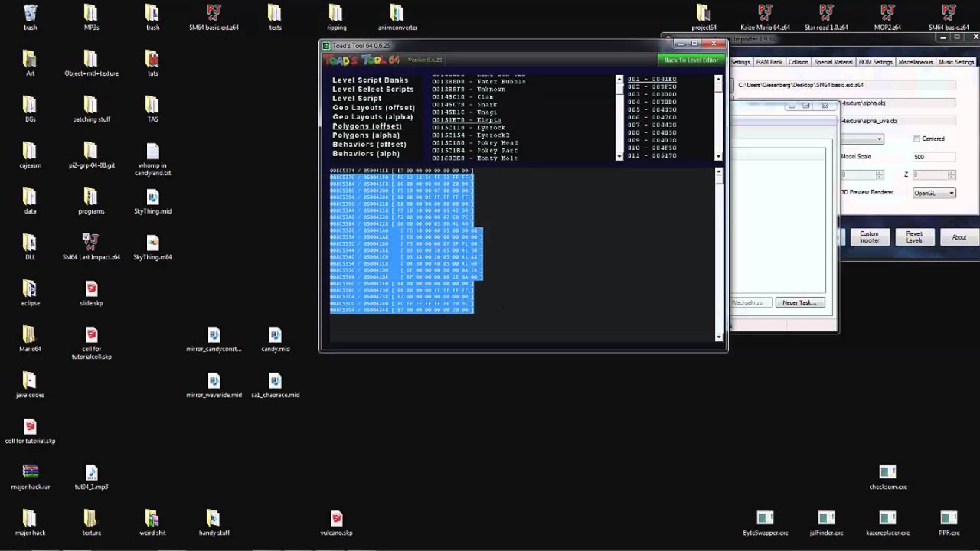
Task: Select Polygons (alpha) entry
Action: [366, 135]
